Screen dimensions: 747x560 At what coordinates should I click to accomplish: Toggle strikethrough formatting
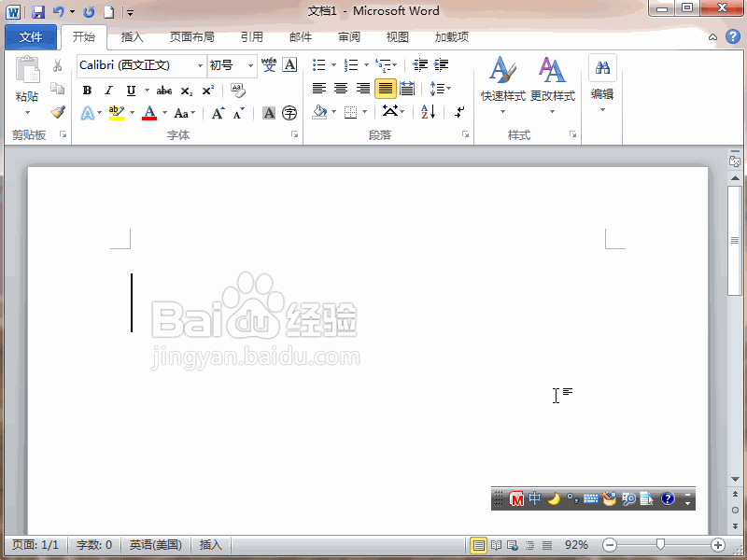[164, 91]
